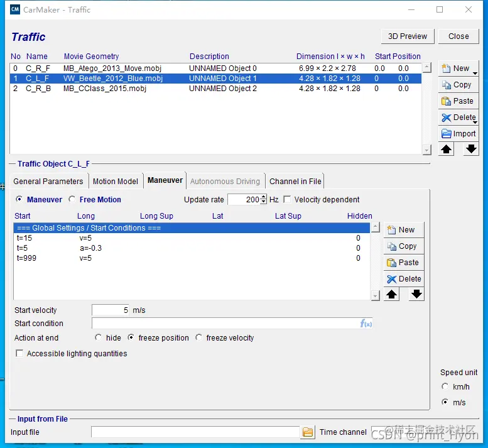Screen dimensions: 488x448
Task: Click the Close button in Traffic dialog
Action: click(x=458, y=36)
